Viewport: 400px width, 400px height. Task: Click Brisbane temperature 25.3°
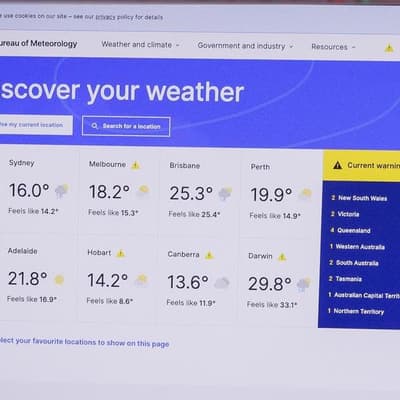coord(191,193)
